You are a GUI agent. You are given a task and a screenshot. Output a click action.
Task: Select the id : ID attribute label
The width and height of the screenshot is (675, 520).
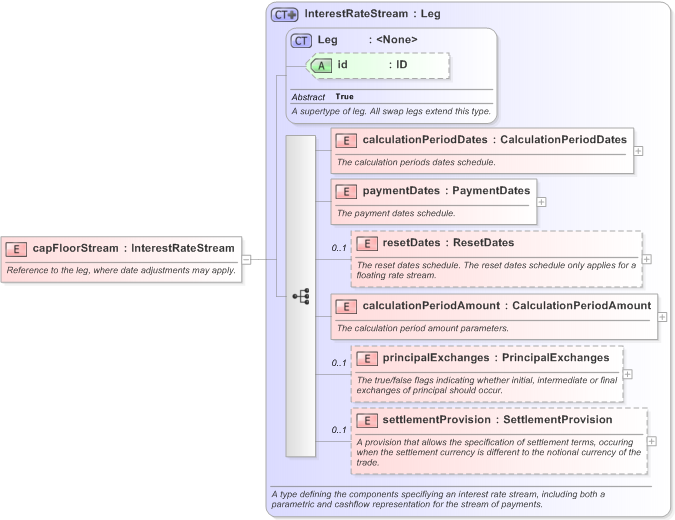(x=372, y=65)
